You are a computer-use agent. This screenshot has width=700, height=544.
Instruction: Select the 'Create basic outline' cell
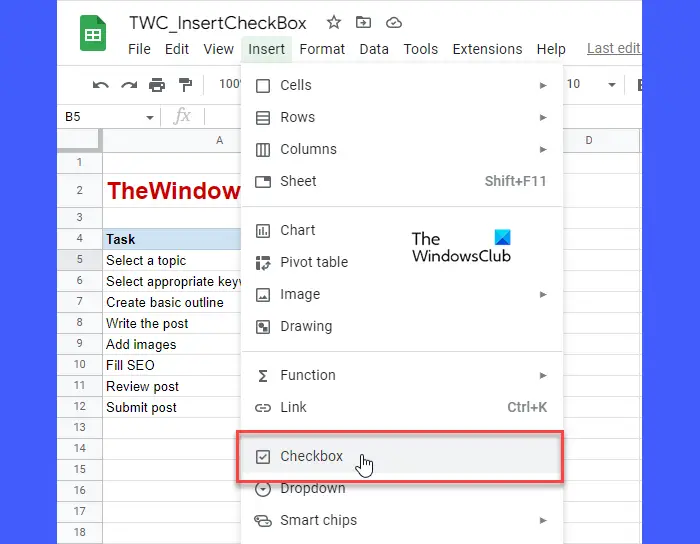172,302
